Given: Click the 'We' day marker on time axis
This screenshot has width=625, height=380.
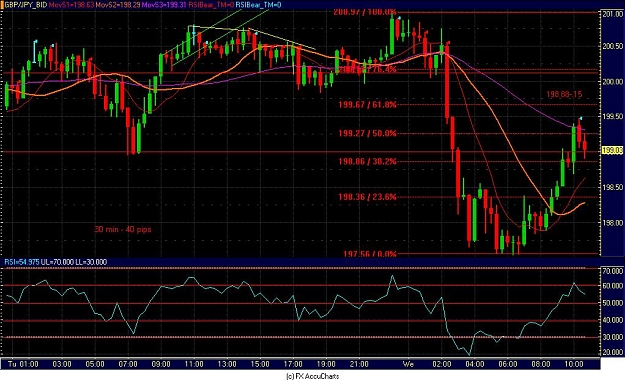Looking at the screenshot, I should 408,364.
